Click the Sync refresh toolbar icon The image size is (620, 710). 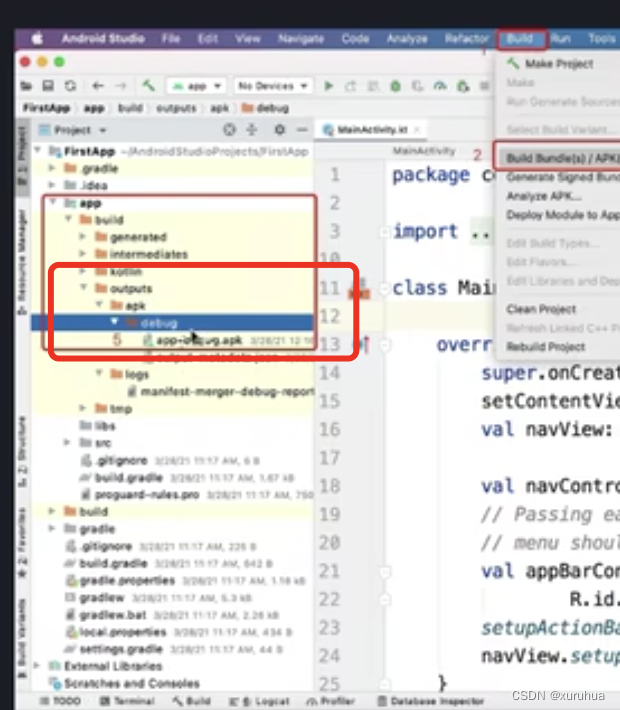click(x=70, y=86)
